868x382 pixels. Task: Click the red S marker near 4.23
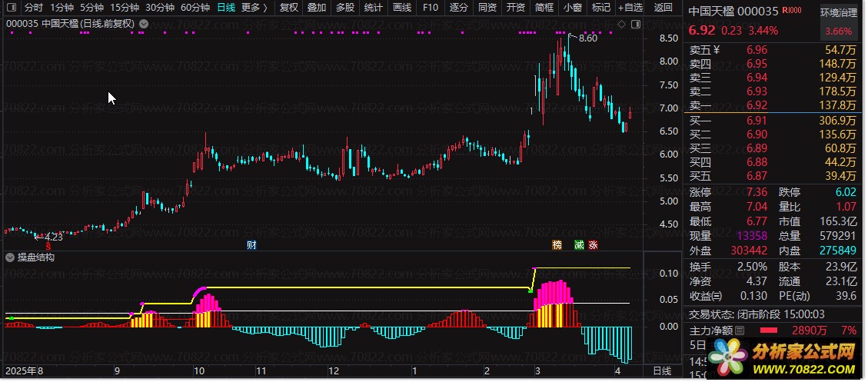(48, 245)
